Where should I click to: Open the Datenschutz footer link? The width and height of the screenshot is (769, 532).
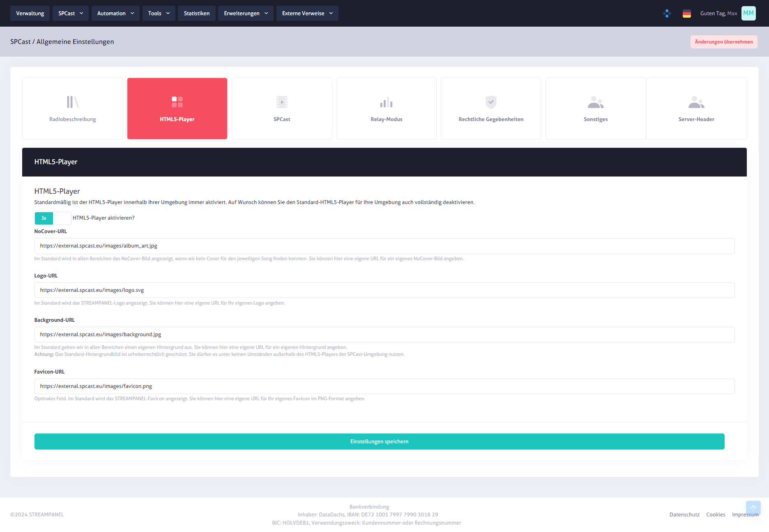(684, 514)
